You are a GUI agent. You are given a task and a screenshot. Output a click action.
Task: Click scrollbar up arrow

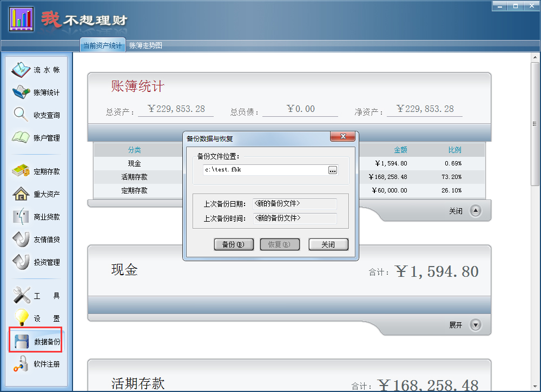tap(535, 57)
